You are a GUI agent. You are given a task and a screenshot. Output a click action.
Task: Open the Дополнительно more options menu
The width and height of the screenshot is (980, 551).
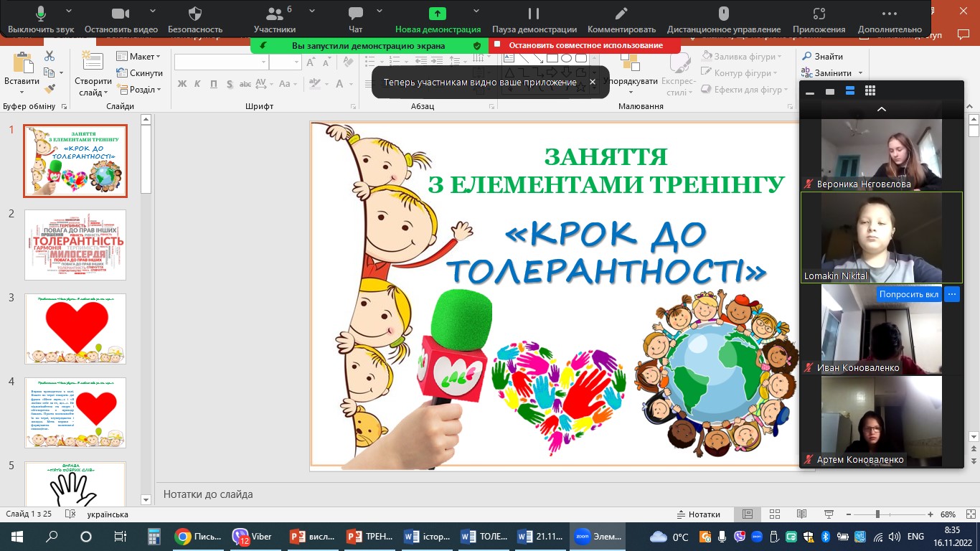pyautogui.click(x=889, y=19)
